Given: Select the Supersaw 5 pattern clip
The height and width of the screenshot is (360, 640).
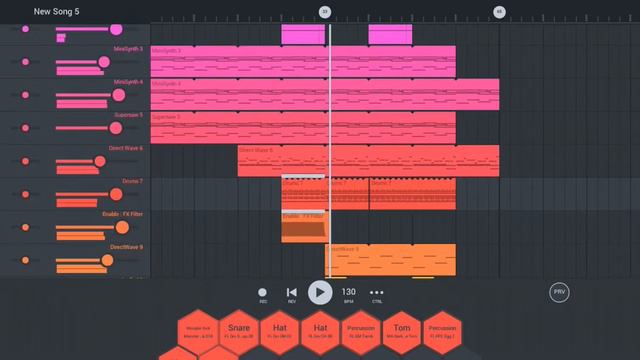Looking at the screenshot, I should click(303, 128).
